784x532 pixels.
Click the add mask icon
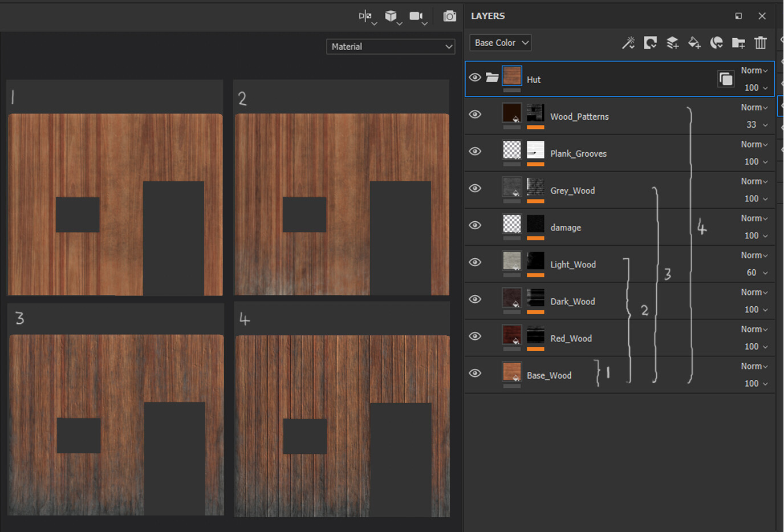(x=650, y=43)
